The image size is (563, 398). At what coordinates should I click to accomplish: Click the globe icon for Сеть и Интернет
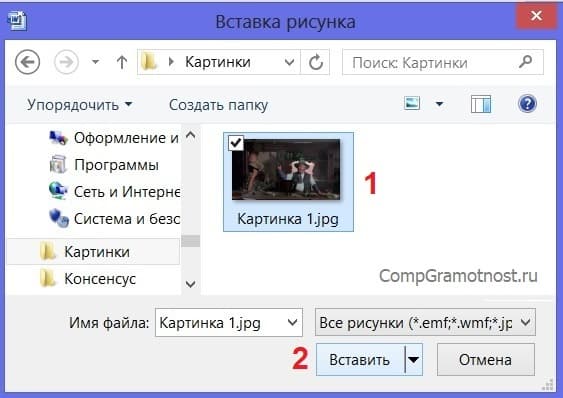58,191
